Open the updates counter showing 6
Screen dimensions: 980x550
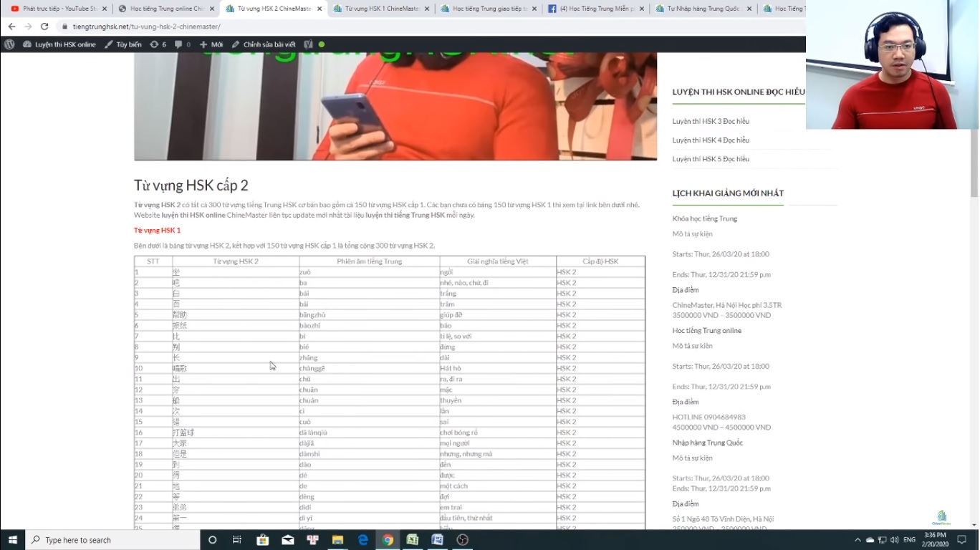(158, 44)
